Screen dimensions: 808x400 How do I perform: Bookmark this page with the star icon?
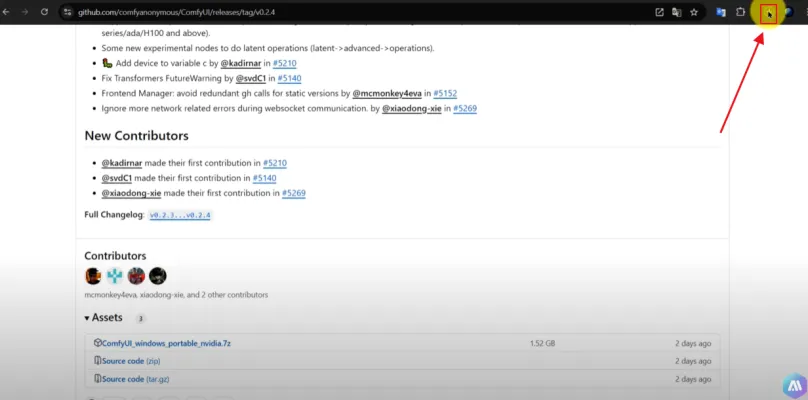pos(693,12)
